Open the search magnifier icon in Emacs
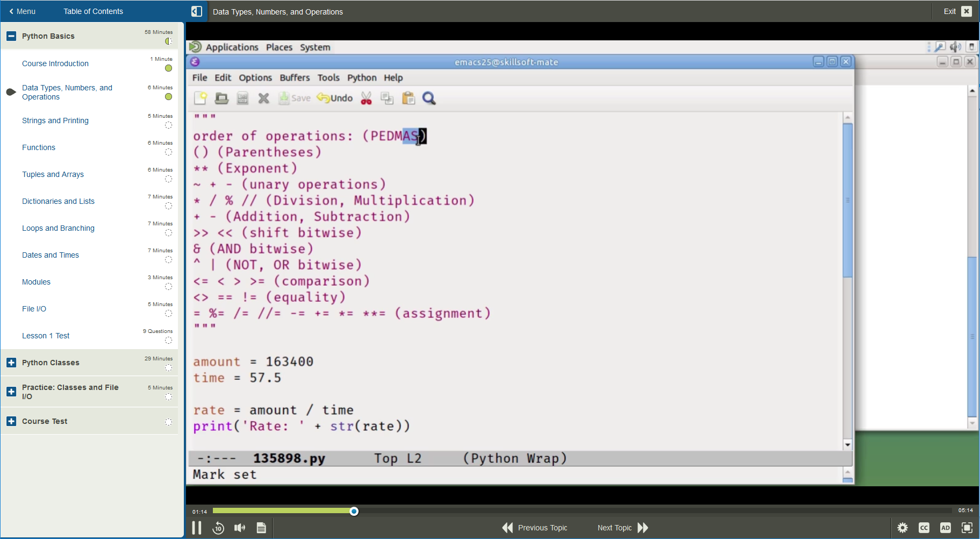 (x=428, y=98)
